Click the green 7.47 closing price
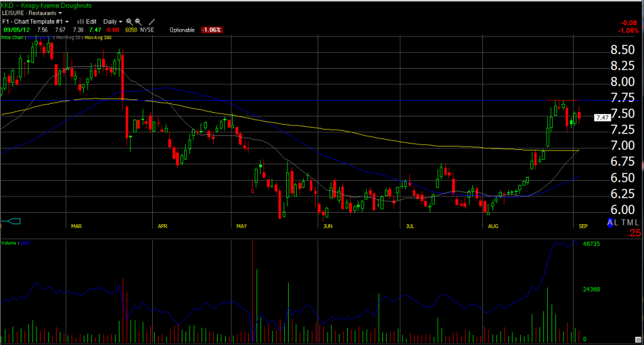This screenshot has width=644, height=345. [x=96, y=30]
